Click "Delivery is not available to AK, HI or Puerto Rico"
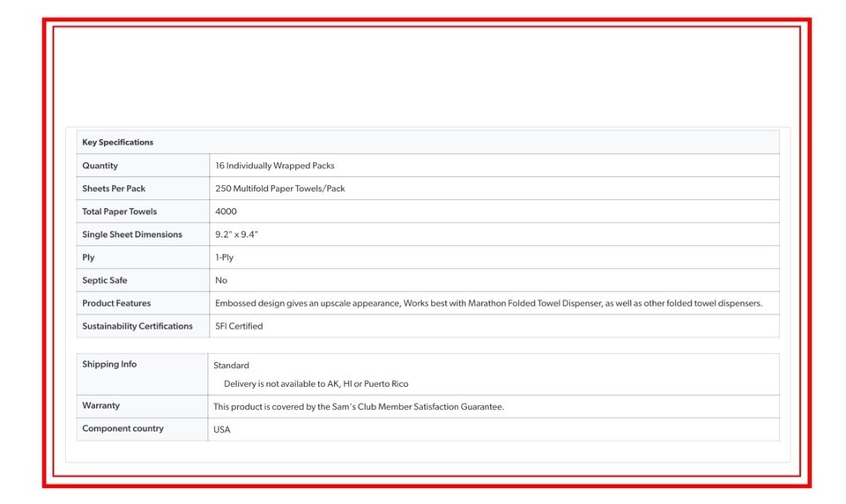 tap(316, 383)
